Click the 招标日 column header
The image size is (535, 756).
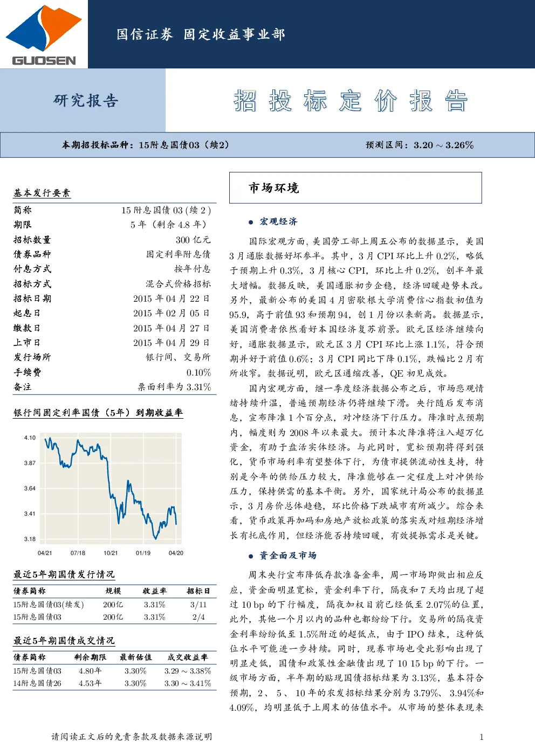(198, 591)
